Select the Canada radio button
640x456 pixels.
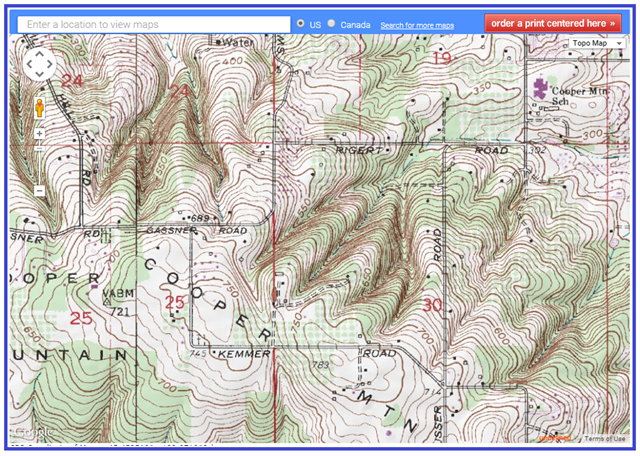pyautogui.click(x=332, y=23)
